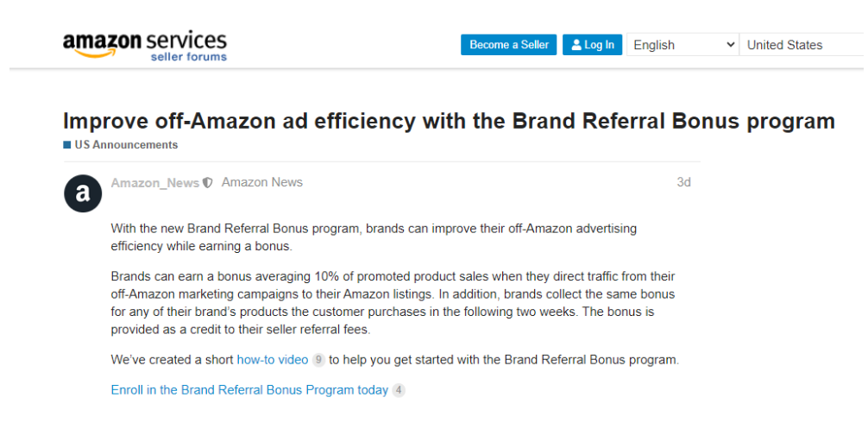
Task: Click the blue US Announcements category square
Action: point(67,145)
